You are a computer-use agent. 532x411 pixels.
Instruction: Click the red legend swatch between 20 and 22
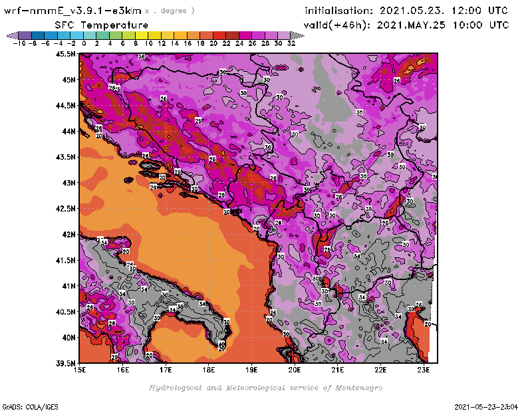click(x=219, y=35)
